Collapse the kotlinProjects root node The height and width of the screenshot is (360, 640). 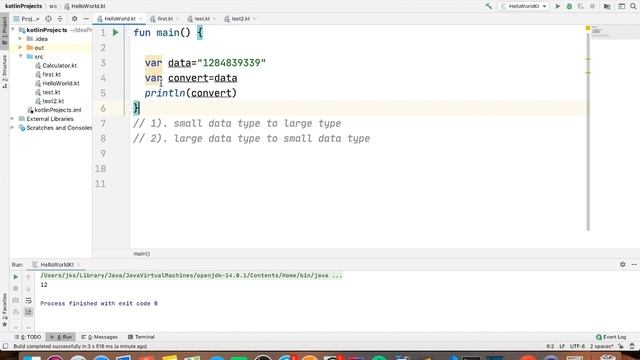[x=13, y=30]
